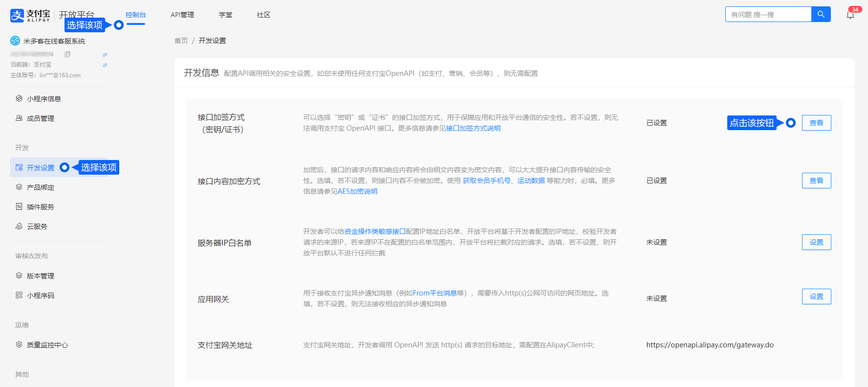Click 查看 for 接口加签方式
This screenshot has width=868, height=387.
816,123
